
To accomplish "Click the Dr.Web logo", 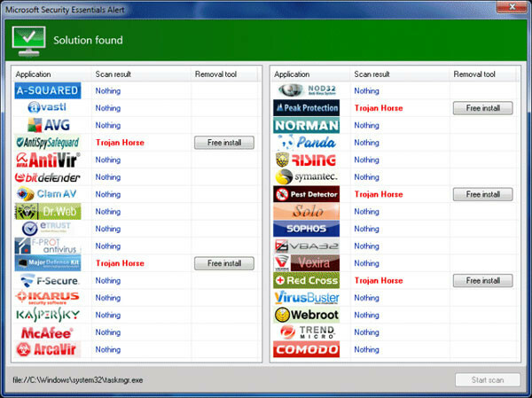I will [48, 211].
